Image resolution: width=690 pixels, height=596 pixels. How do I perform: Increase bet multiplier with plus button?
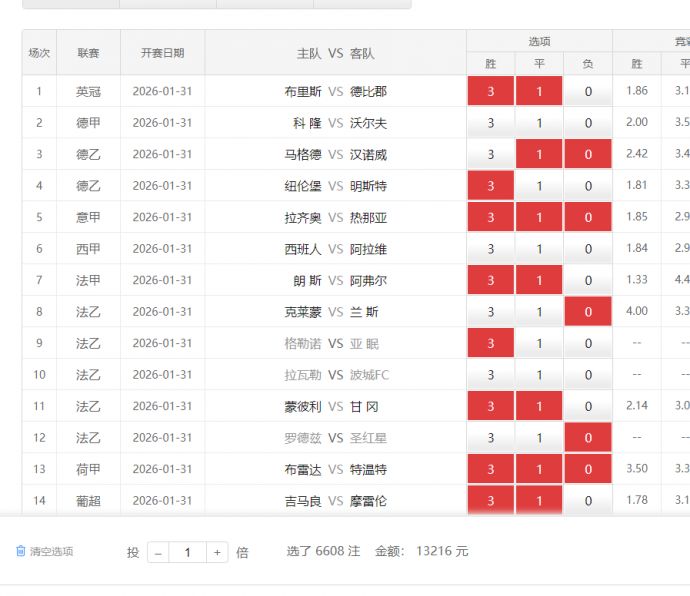coord(217,552)
